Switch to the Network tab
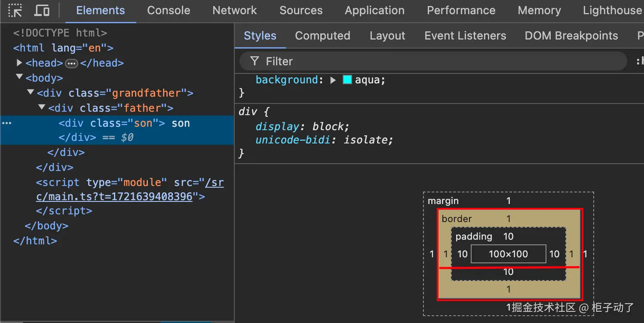 tap(234, 10)
